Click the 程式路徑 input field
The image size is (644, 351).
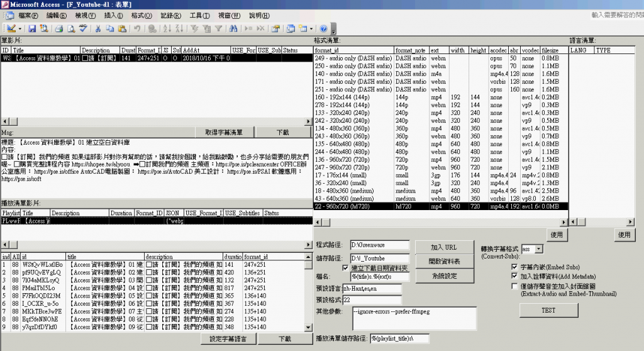[379, 245]
